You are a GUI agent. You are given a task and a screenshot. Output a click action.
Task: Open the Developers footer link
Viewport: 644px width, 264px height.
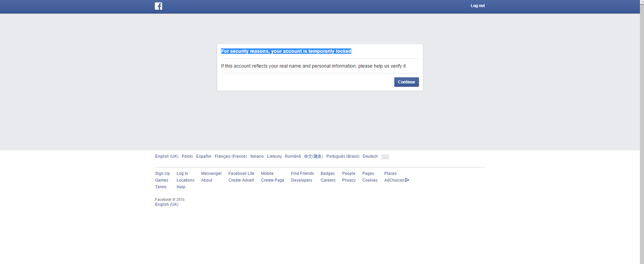[x=302, y=180]
